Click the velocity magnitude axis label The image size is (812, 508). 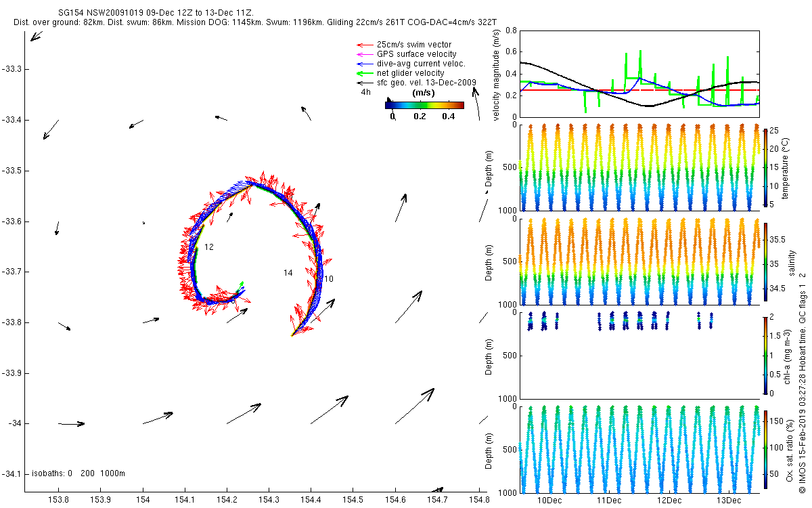point(497,74)
